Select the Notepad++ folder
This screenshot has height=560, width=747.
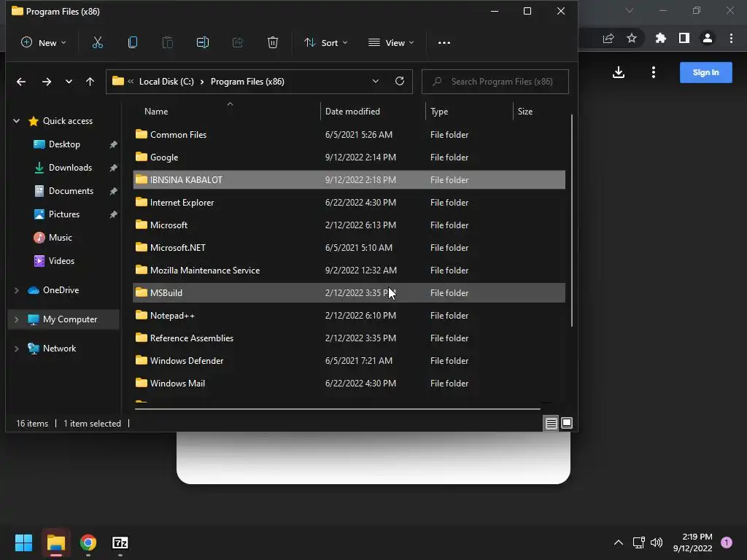coord(349,316)
